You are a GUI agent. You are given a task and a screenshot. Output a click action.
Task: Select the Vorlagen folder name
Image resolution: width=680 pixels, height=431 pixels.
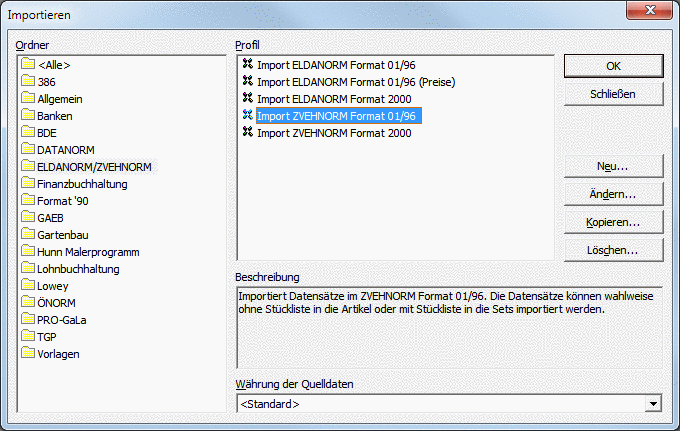(59, 354)
